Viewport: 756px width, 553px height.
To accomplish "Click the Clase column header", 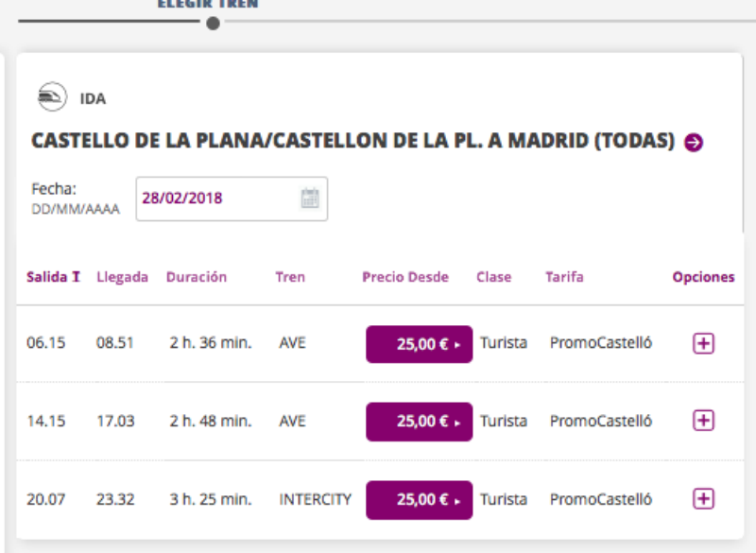I will 494,277.
